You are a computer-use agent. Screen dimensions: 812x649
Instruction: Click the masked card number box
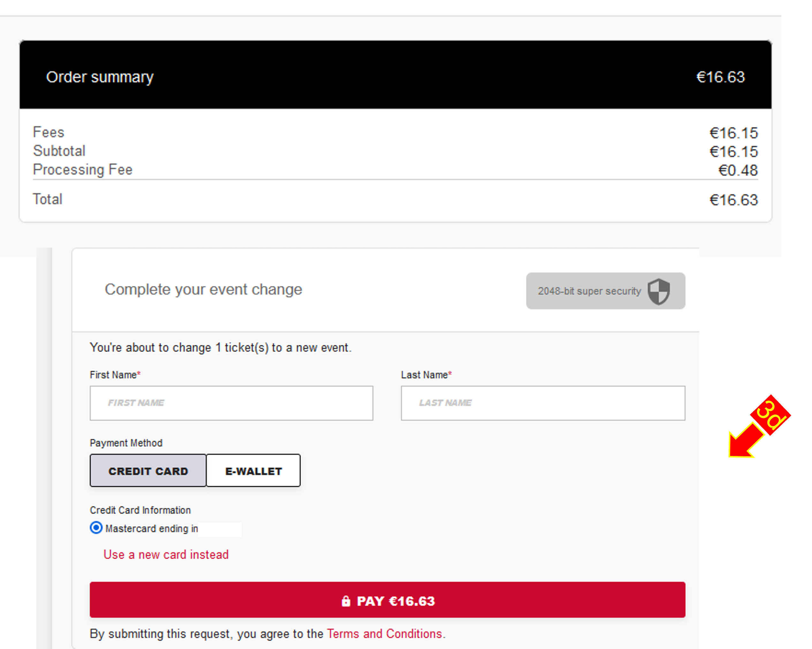(220, 529)
